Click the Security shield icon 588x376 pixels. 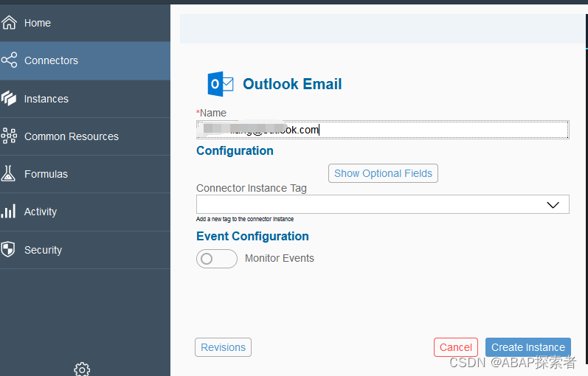8,249
